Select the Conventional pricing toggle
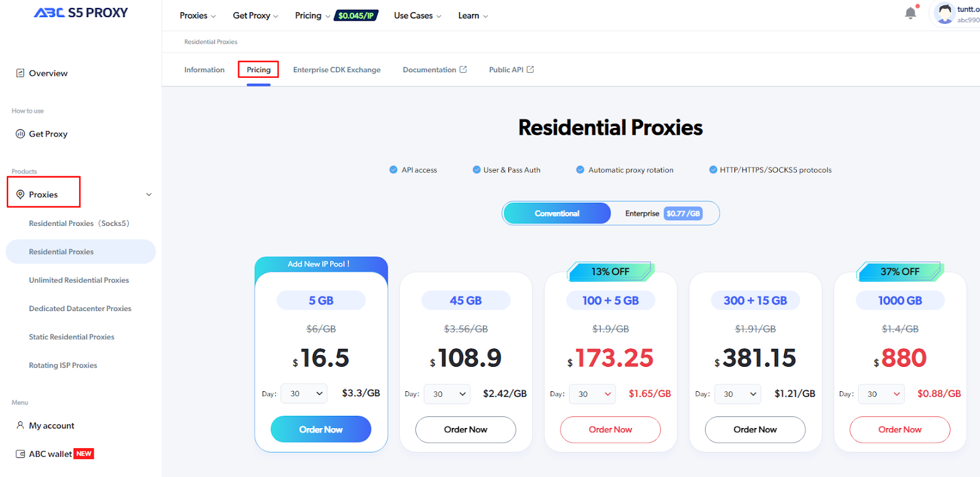 click(x=557, y=213)
